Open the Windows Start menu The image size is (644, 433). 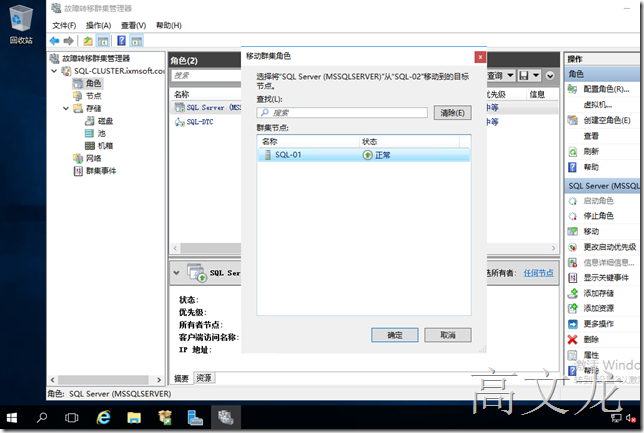[x=12, y=418]
